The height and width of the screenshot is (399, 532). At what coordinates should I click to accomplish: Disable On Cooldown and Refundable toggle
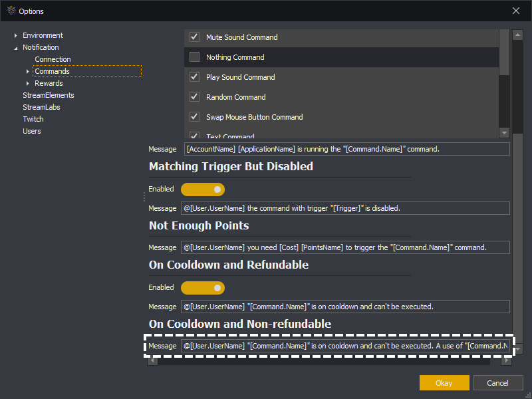click(203, 288)
